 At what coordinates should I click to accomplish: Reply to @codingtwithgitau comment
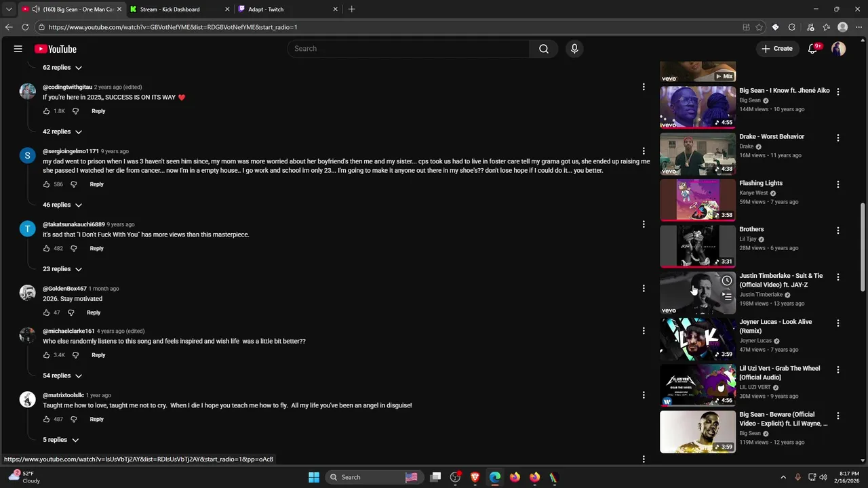click(98, 111)
